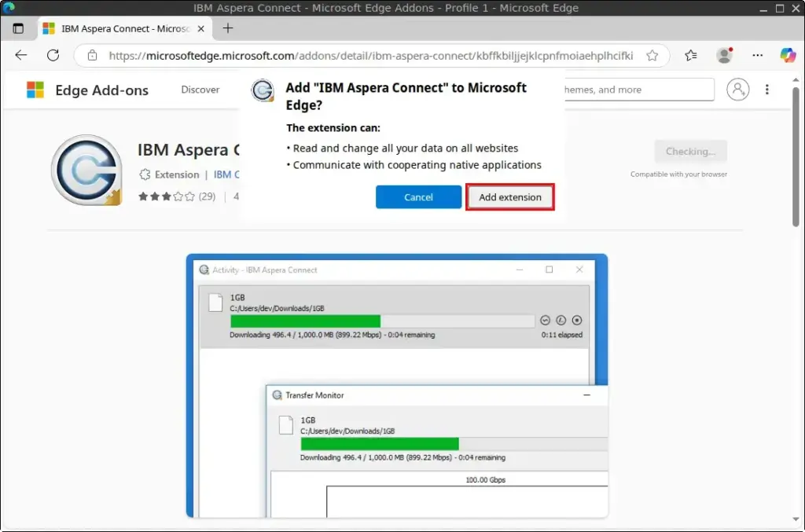Click the star rating with 29 reviews
Viewport: 805px width, 532px height.
(177, 196)
